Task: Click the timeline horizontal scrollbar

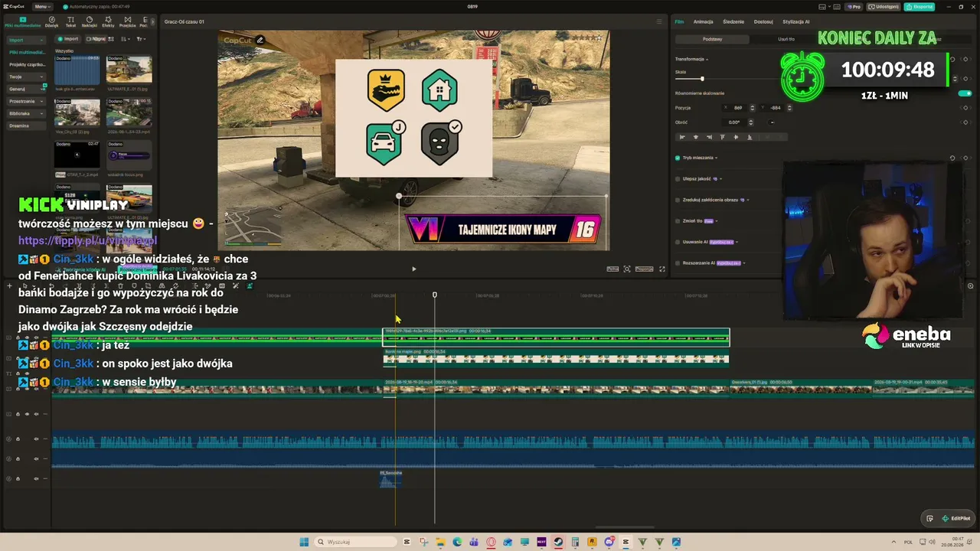Action: point(625,527)
